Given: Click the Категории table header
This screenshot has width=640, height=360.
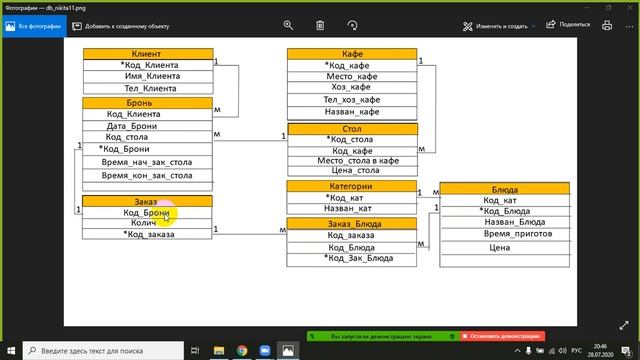Looking at the screenshot, I should point(352,186).
